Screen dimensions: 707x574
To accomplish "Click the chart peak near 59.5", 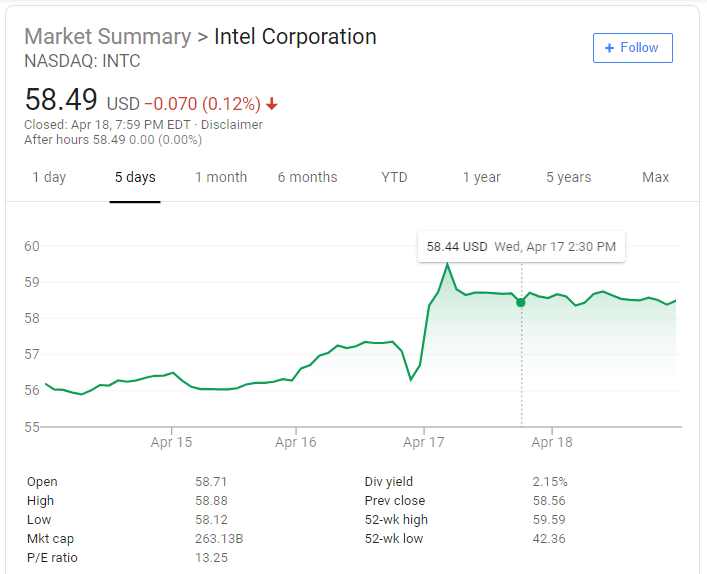I will click(x=447, y=264).
